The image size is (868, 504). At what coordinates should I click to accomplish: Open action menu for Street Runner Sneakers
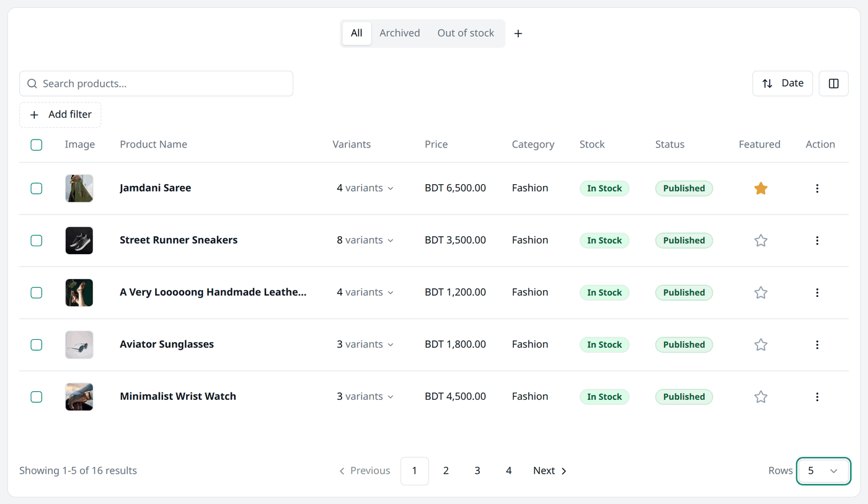(817, 241)
